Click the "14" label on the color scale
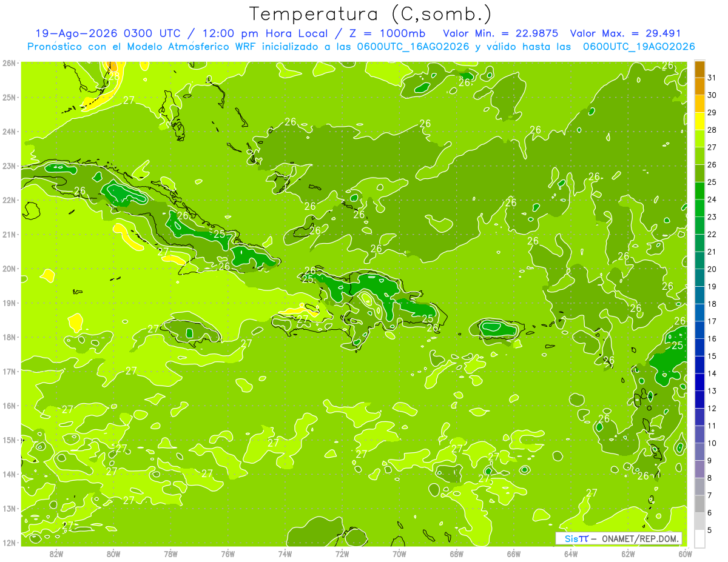Image resolution: width=728 pixels, height=562 pixels. coord(712,373)
